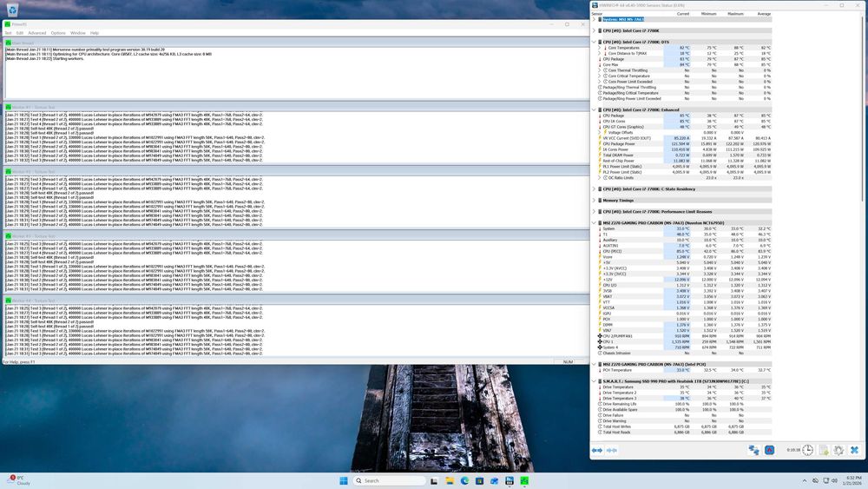Click the Worker #4 subwindow icon
Screen dimensions: 868x489
(9, 301)
